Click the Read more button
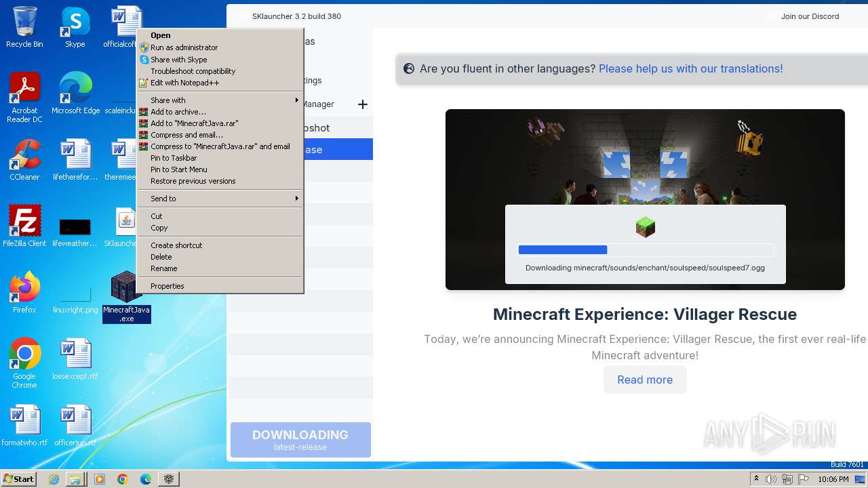The width and height of the screenshot is (868, 488). click(x=645, y=380)
